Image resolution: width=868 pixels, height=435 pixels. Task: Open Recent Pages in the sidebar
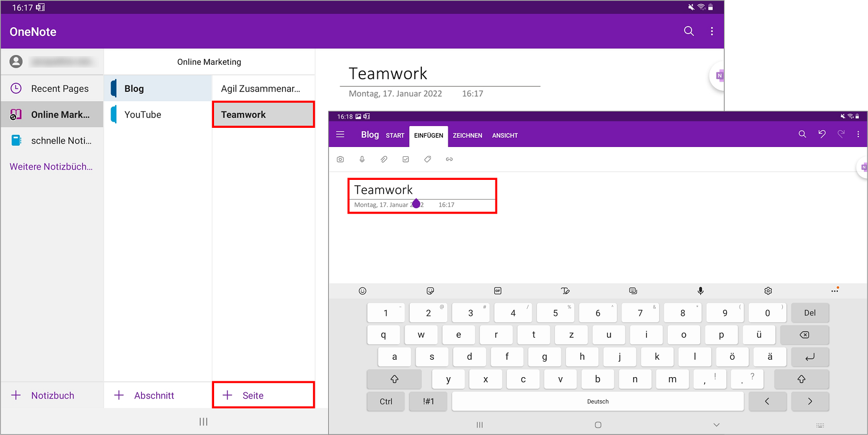coord(52,89)
